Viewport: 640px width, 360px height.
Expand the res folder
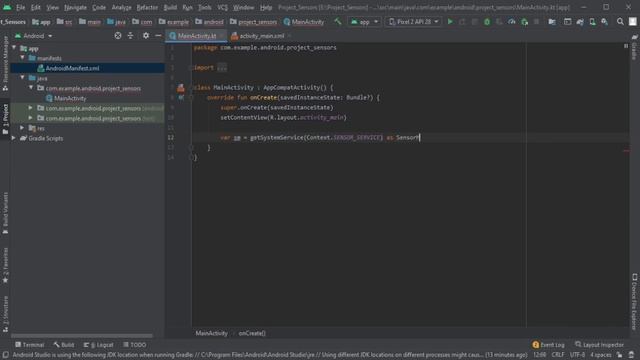(22, 128)
